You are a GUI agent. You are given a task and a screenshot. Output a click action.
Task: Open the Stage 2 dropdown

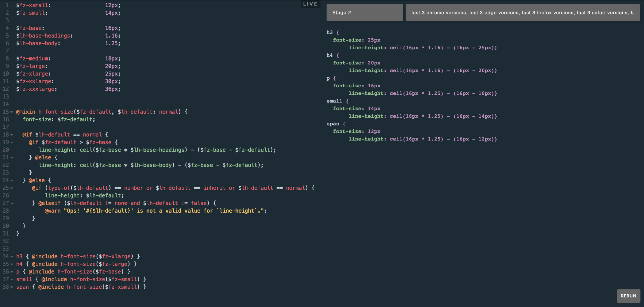[x=365, y=13]
